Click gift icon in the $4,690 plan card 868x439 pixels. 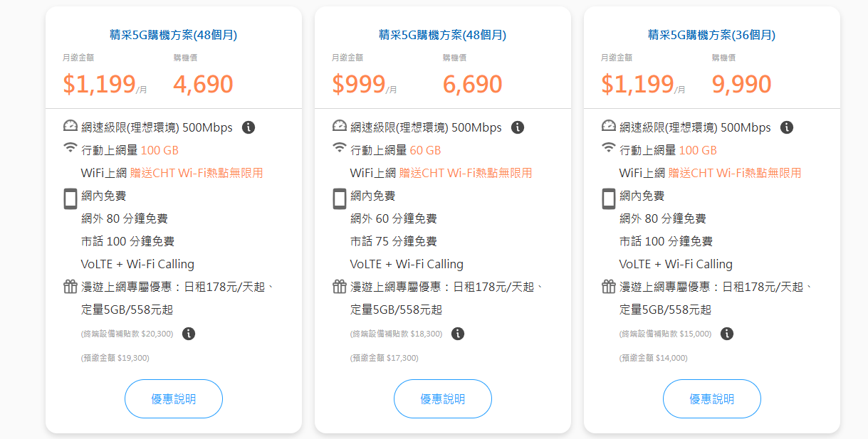pos(70,286)
